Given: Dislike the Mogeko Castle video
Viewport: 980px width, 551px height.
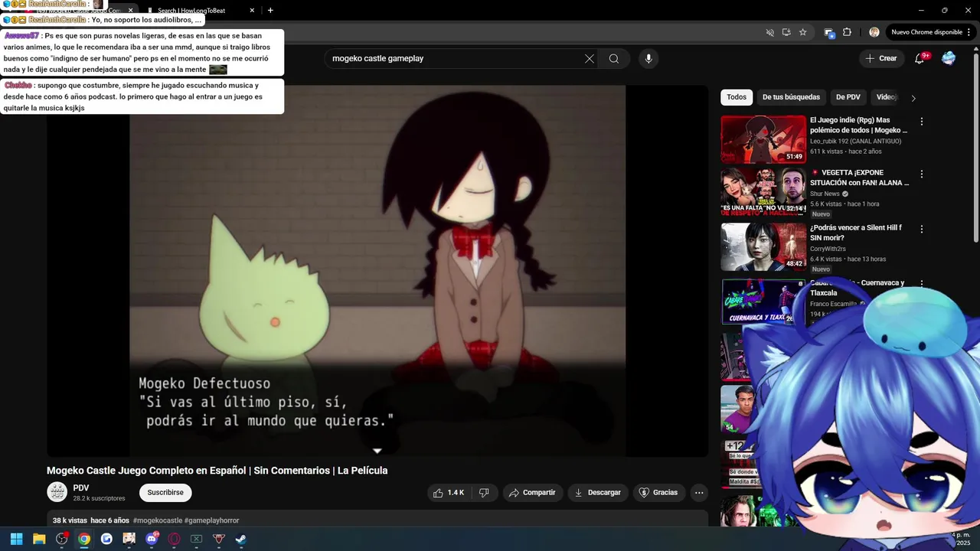Looking at the screenshot, I should tap(484, 493).
